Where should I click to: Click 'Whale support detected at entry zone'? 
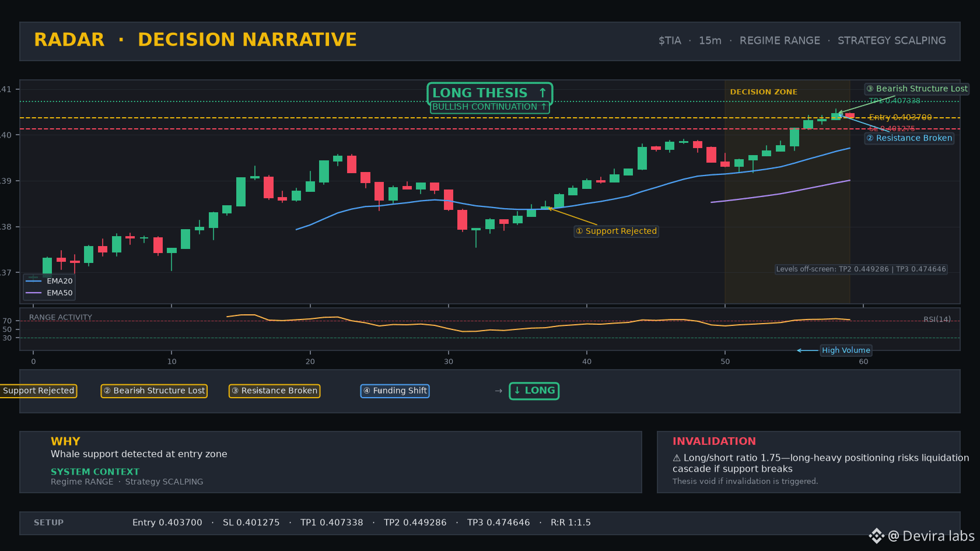(x=139, y=454)
